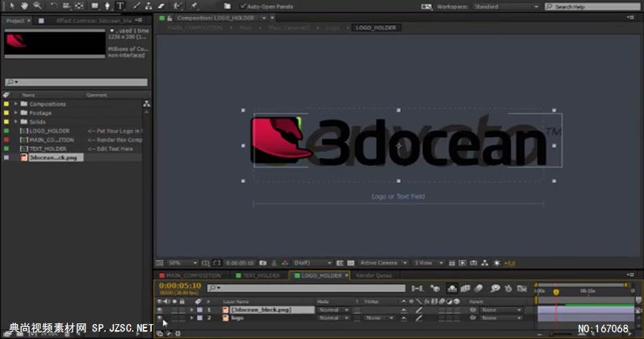Open the composition viewer name dropdown arrow

264,18
